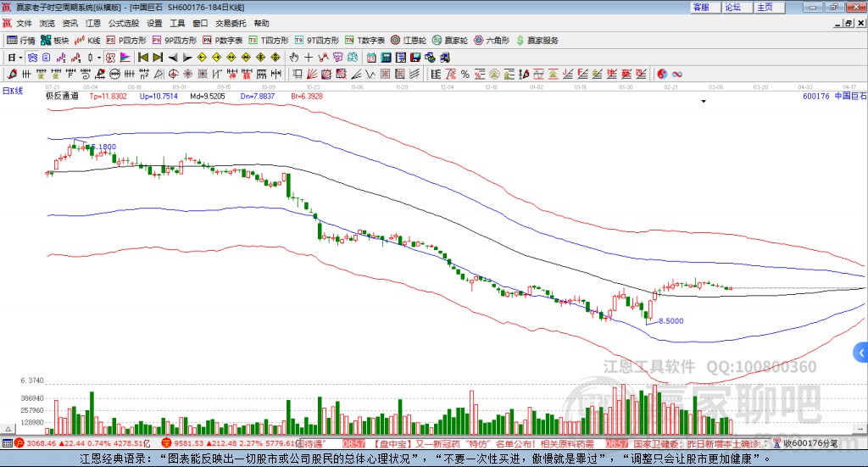The image size is (868, 467).
Task: Open the 板块 sector view
Action: point(54,41)
